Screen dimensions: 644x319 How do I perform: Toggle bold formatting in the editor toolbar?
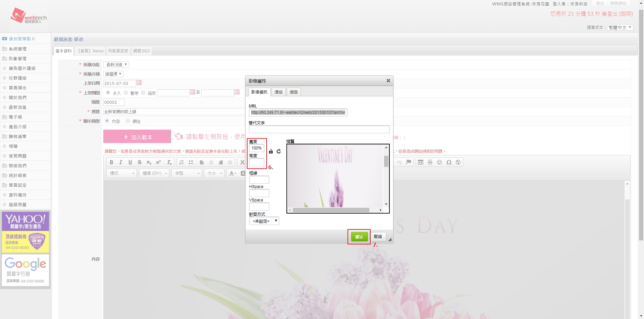click(x=111, y=163)
